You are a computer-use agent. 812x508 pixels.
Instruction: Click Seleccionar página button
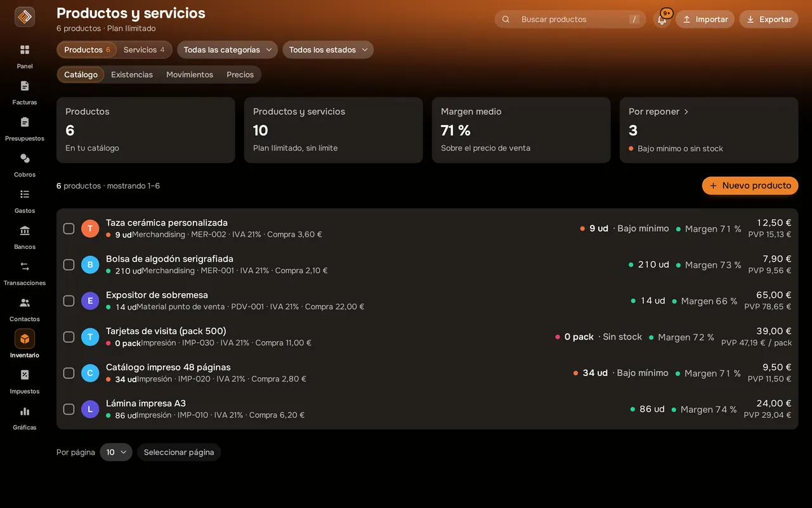point(179,452)
